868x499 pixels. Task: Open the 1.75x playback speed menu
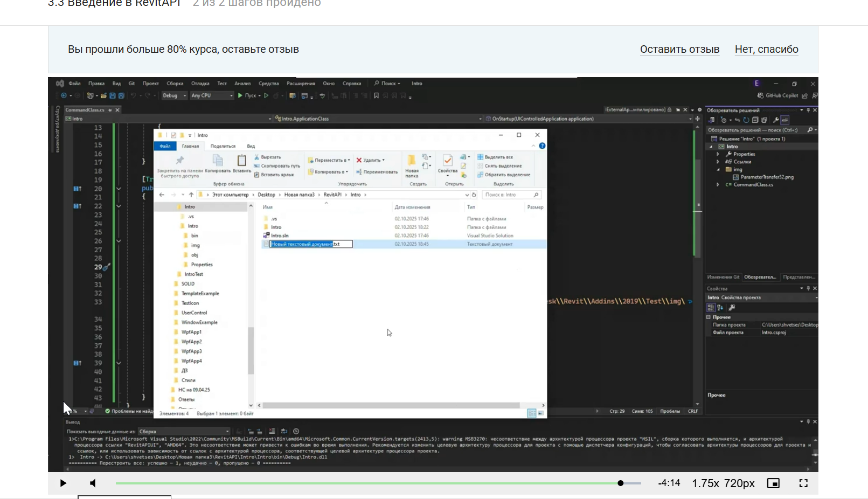coord(705,483)
